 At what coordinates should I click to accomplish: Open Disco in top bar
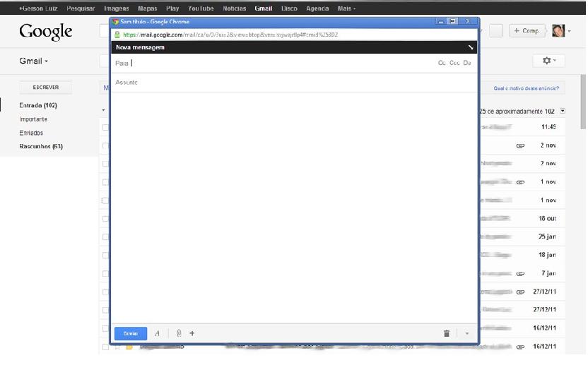click(289, 8)
